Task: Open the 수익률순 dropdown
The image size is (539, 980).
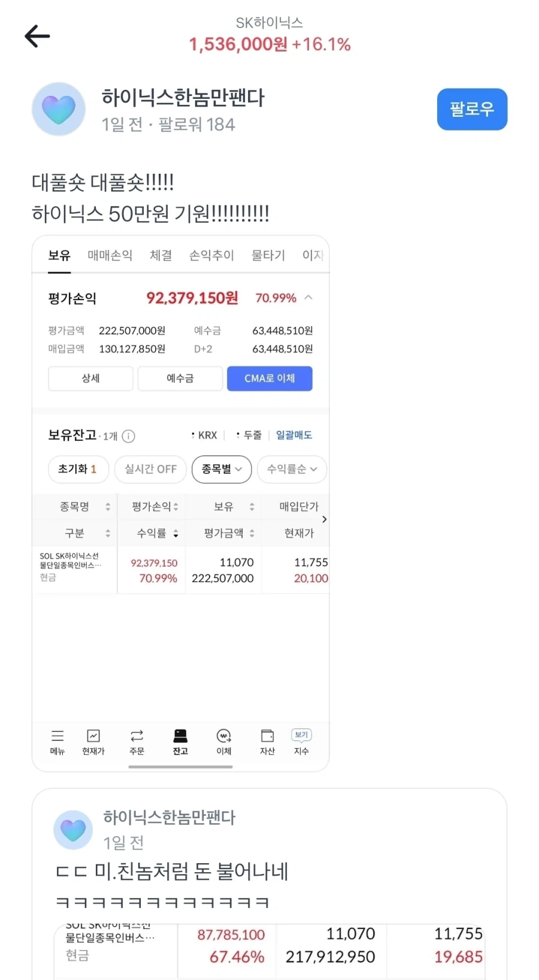Action: [292, 469]
